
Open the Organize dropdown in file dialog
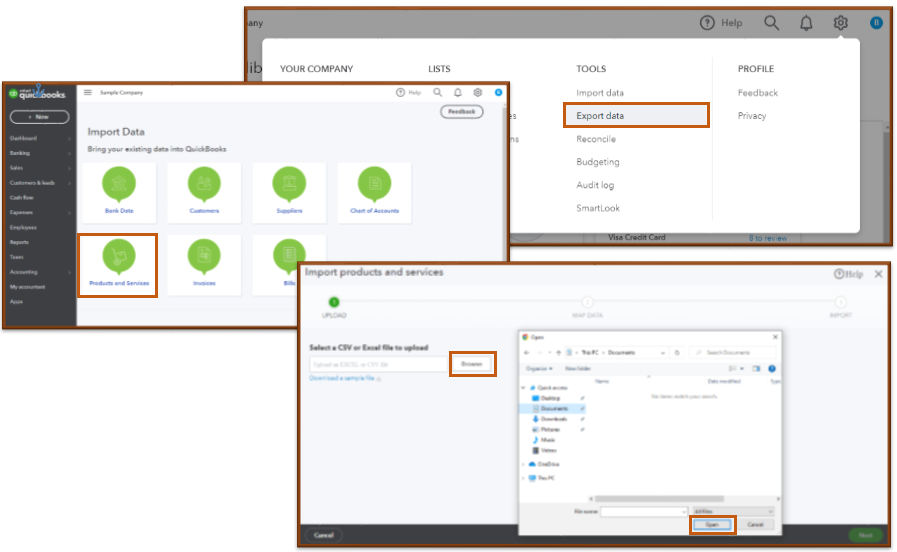(x=539, y=368)
